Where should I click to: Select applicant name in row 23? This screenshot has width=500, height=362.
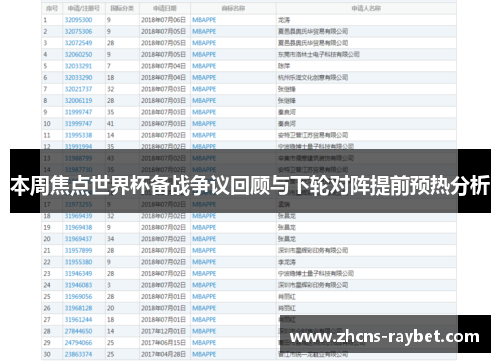point(316,274)
